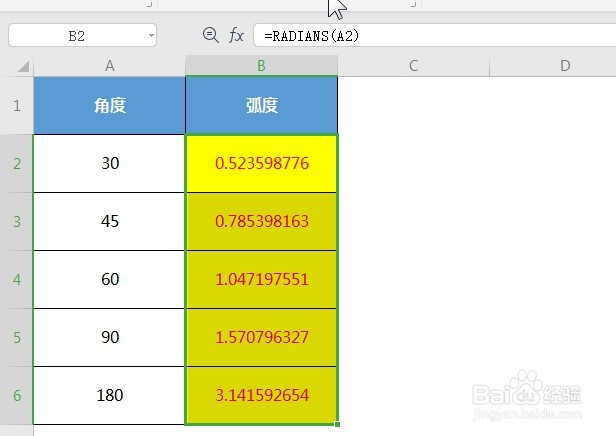Click the select-all corner triangle
The height and width of the screenshot is (436, 616).
click(x=23, y=66)
